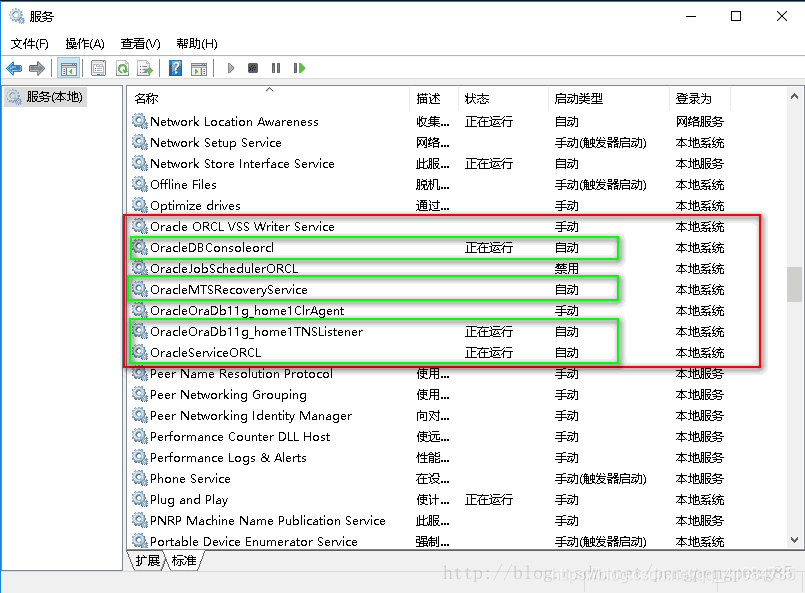Select Portable Device Enumerator Service row

(x=429, y=542)
